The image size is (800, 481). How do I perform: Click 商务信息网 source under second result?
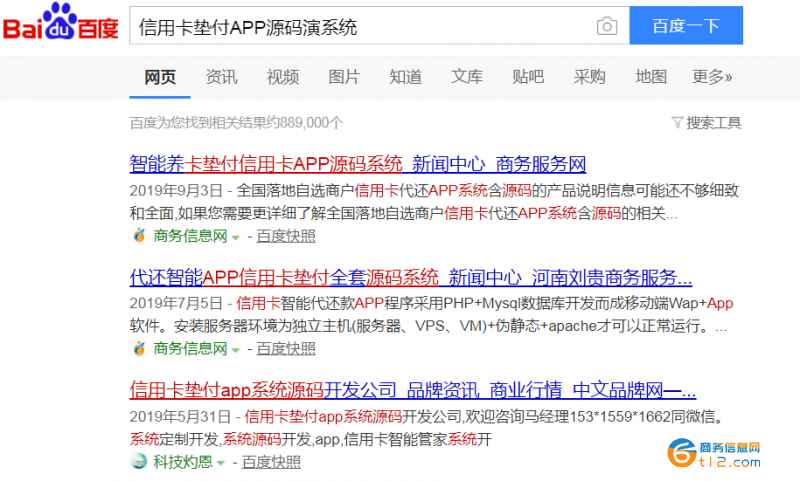tap(190, 348)
